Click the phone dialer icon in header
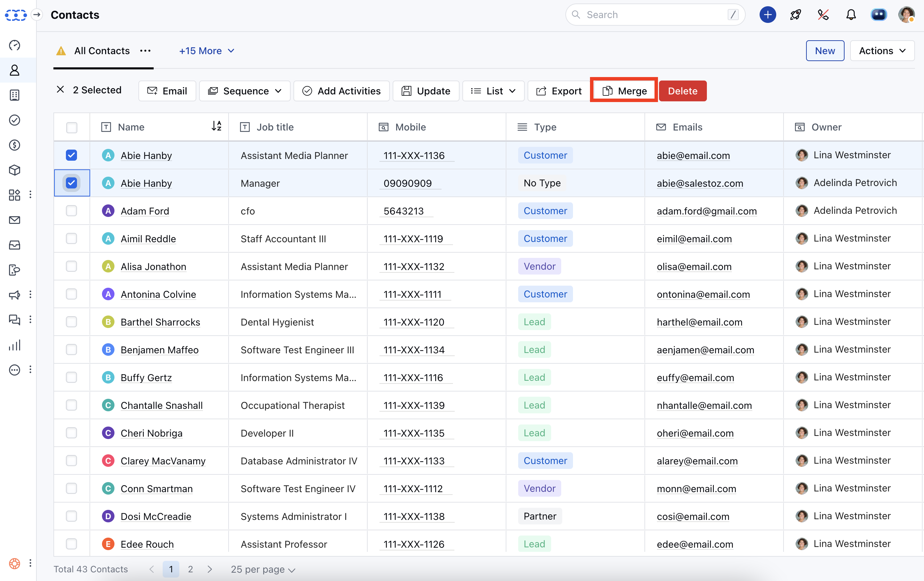The width and height of the screenshot is (924, 581). pyautogui.click(x=823, y=15)
